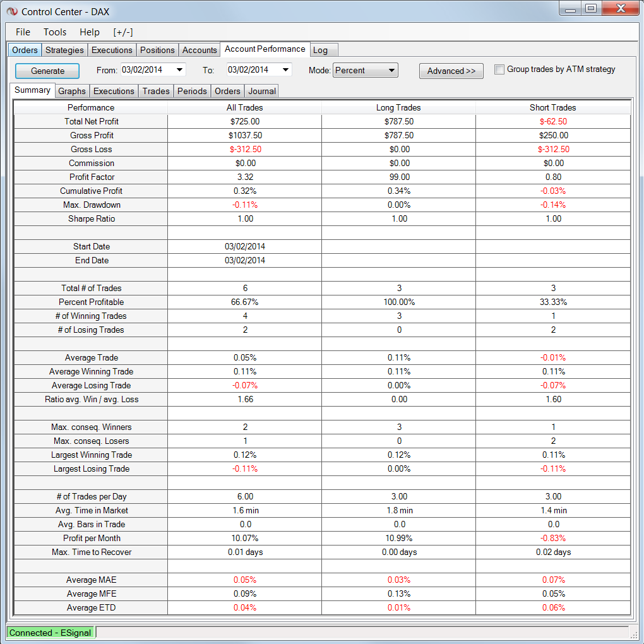Open the Help menu
644x644 pixels.
pyautogui.click(x=90, y=32)
